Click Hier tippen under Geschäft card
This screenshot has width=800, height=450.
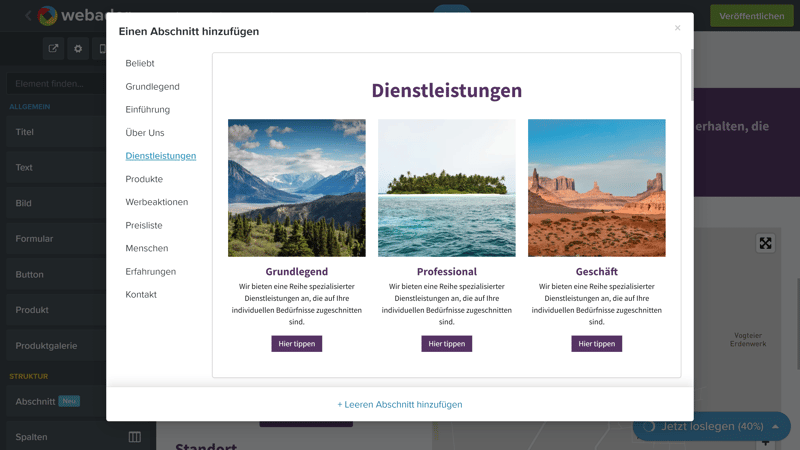click(x=596, y=344)
